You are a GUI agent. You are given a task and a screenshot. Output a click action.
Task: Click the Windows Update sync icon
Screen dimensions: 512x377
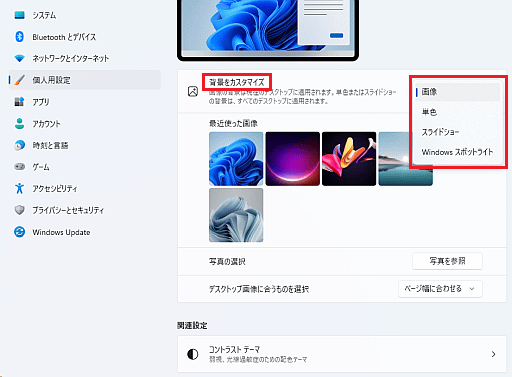click(x=20, y=232)
